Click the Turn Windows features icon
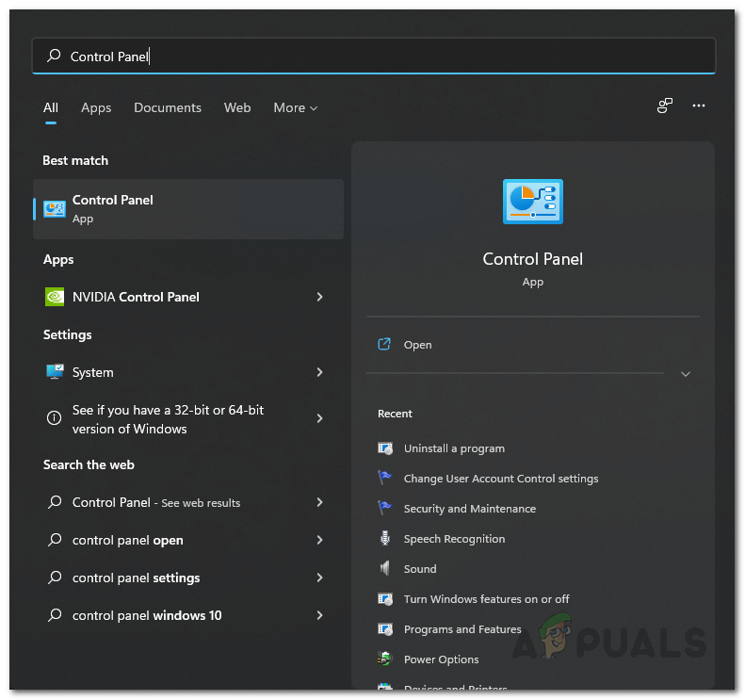This screenshot has height=700, width=745. coord(385,599)
